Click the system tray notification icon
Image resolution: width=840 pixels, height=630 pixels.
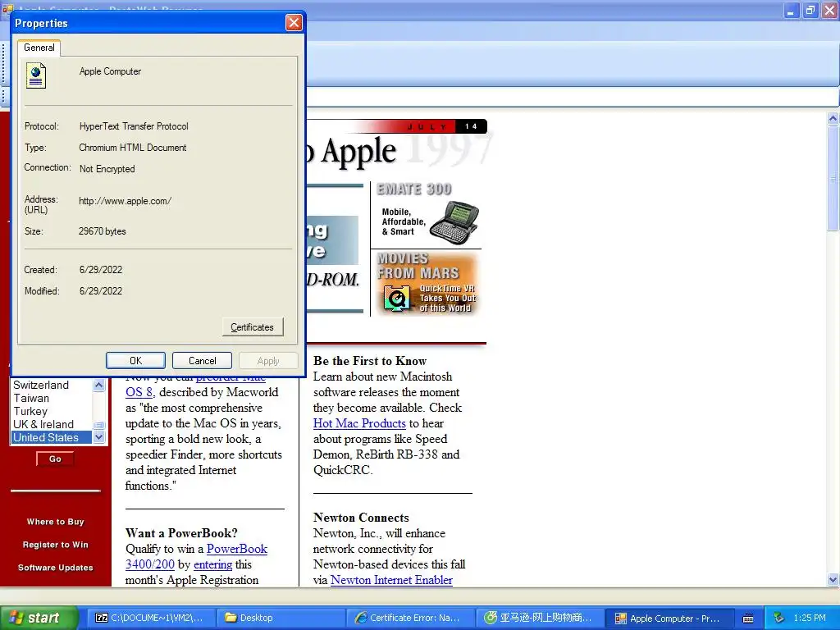[x=779, y=618]
